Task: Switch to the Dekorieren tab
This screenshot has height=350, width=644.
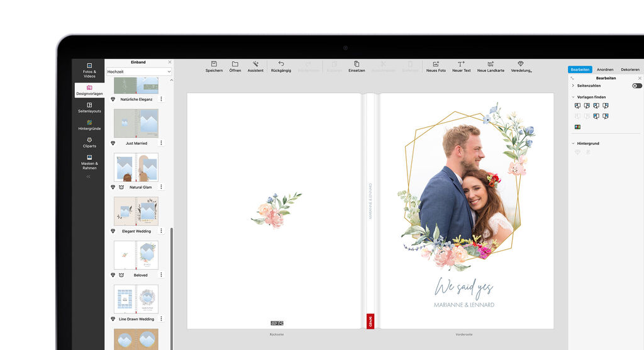Action: click(630, 69)
